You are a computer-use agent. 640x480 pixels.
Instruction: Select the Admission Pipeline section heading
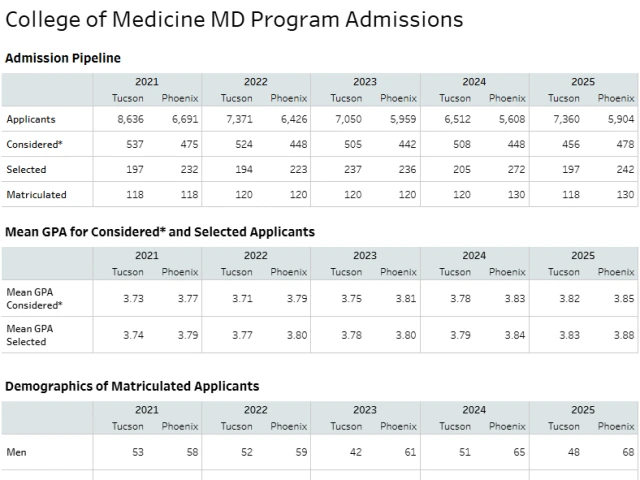coord(63,58)
